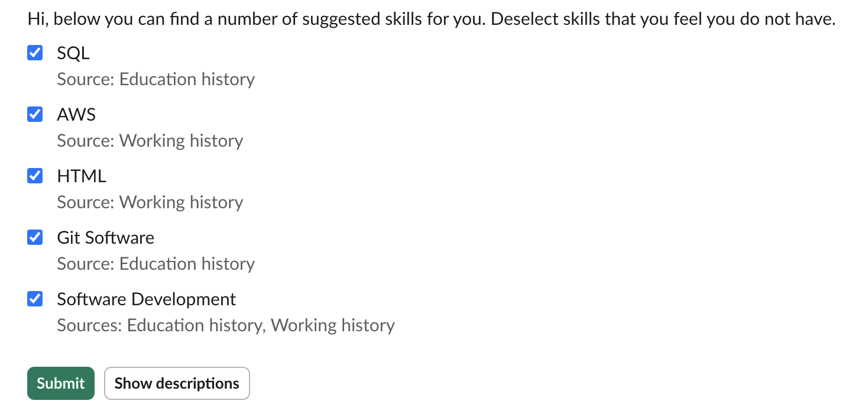Screen dimensions: 868x420
Task: Click the source text under HTML
Action: pos(150,202)
